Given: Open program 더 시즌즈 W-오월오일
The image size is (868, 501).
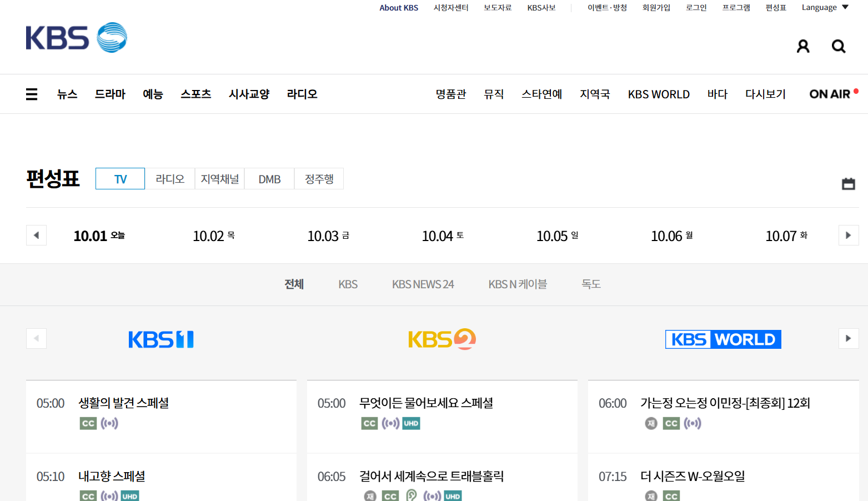Looking at the screenshot, I should pos(693,476).
